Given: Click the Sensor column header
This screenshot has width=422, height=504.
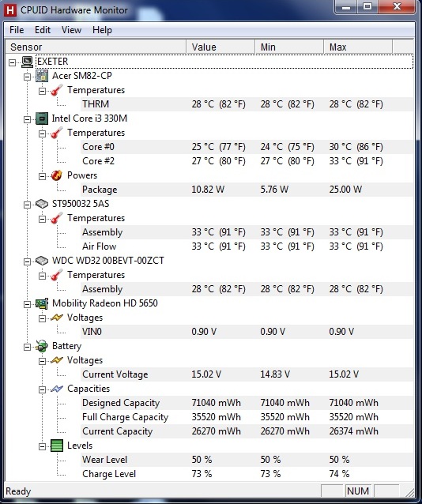Looking at the screenshot, I should point(96,47).
